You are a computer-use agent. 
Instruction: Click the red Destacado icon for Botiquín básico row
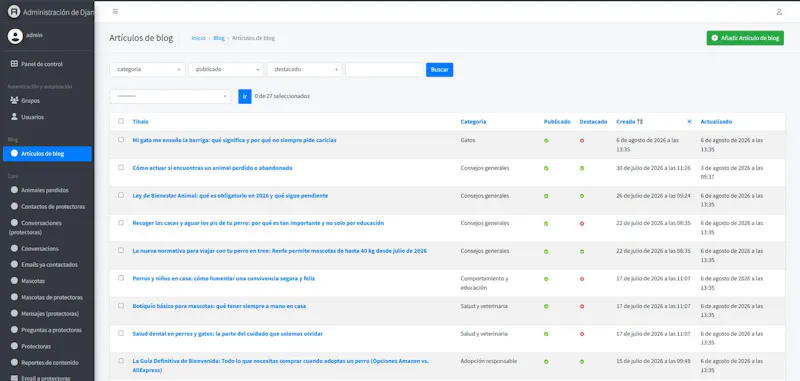(582, 307)
